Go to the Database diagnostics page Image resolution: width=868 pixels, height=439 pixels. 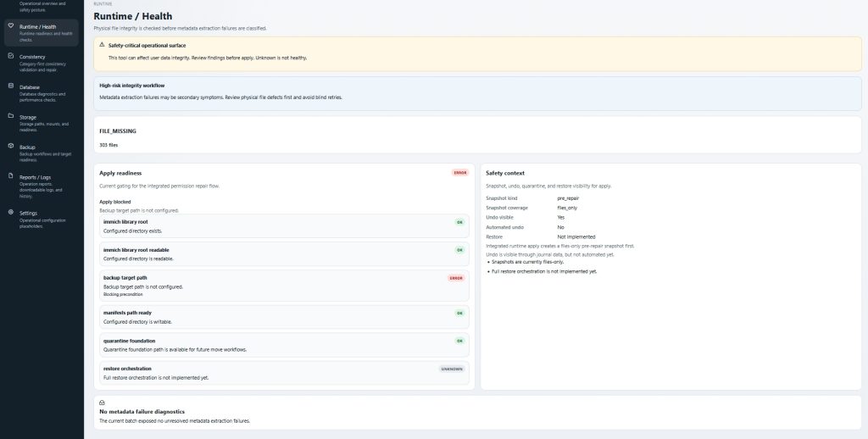pos(41,92)
